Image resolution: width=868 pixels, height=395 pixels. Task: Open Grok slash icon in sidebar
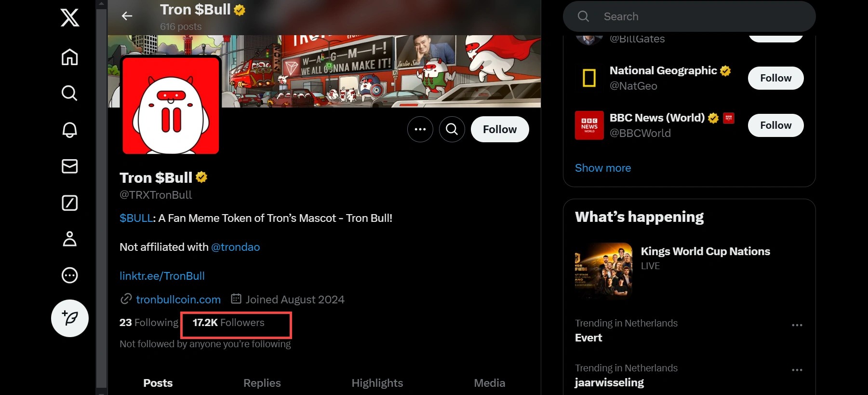pos(70,203)
